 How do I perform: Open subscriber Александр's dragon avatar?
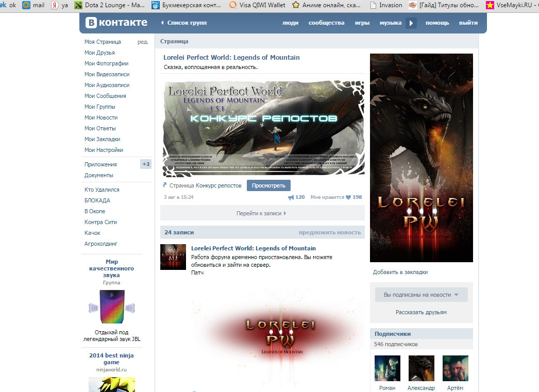point(421,368)
